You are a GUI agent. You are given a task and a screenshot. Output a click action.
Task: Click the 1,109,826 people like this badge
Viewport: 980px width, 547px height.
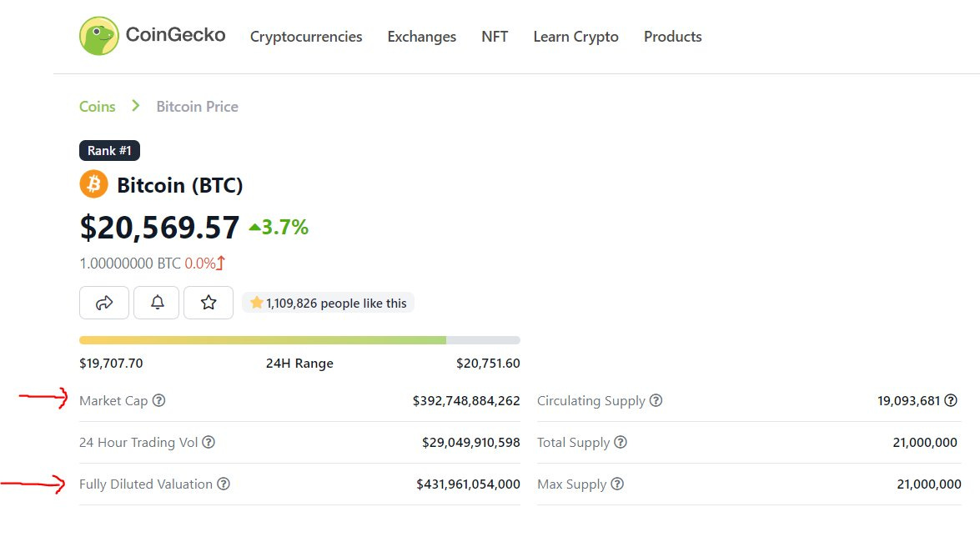pyautogui.click(x=328, y=303)
